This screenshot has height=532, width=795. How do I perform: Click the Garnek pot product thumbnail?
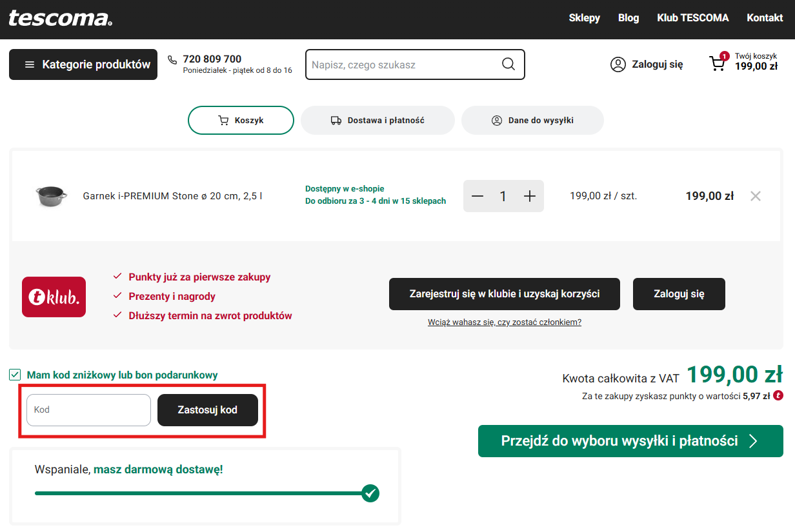tap(51, 195)
